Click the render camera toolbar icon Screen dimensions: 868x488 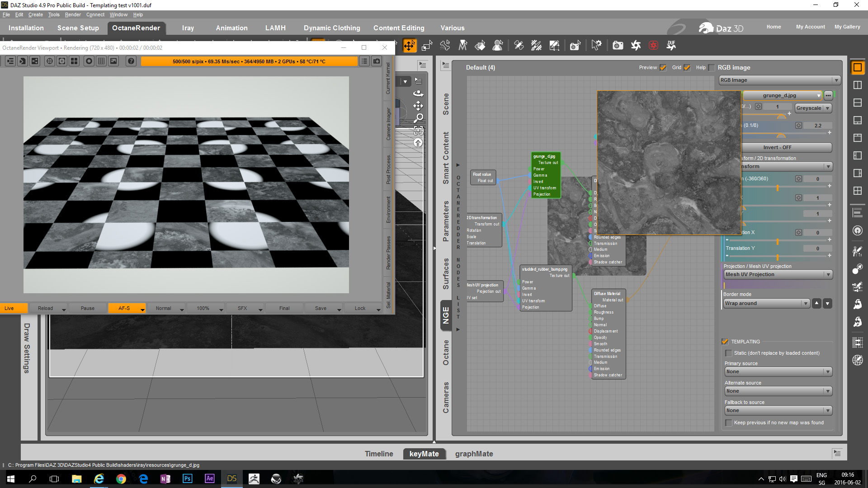618,45
